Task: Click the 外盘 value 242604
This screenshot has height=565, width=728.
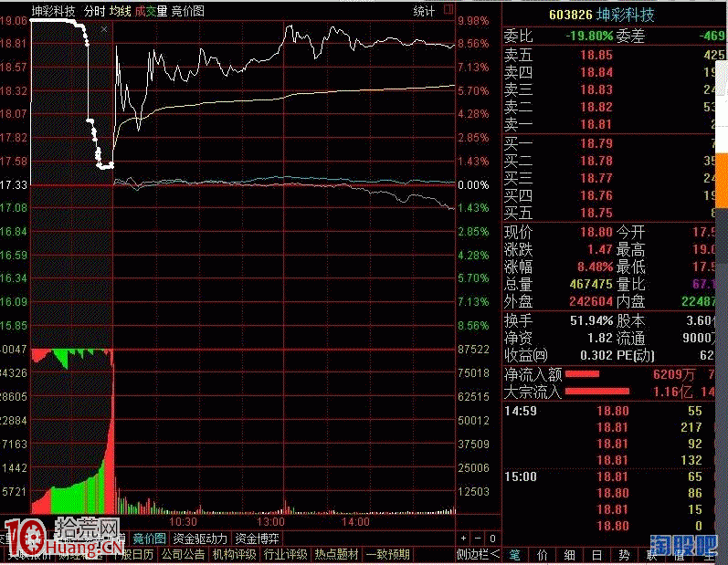Action: coord(591,301)
